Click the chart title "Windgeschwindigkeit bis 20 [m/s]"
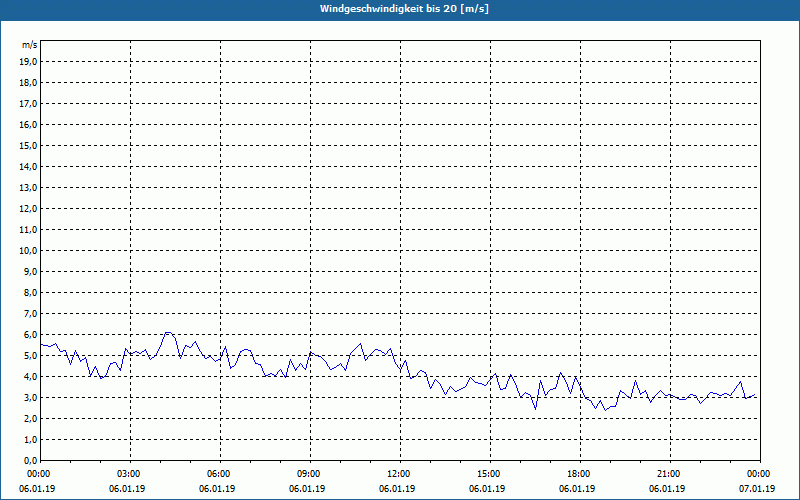 (404, 9)
